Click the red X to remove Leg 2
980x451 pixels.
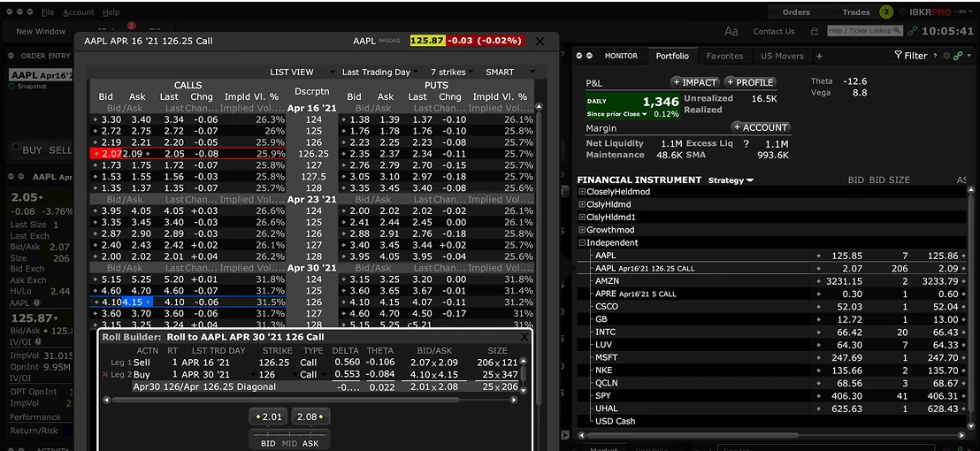(105, 375)
